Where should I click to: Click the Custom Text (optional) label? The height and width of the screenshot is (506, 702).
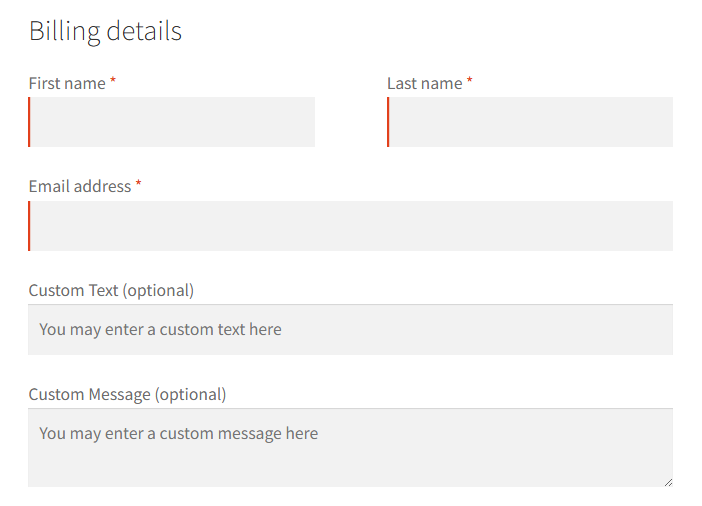(111, 291)
